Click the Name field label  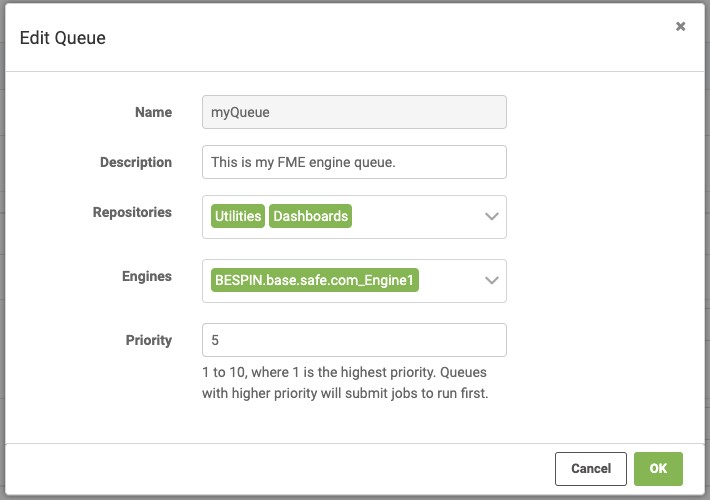(154, 112)
